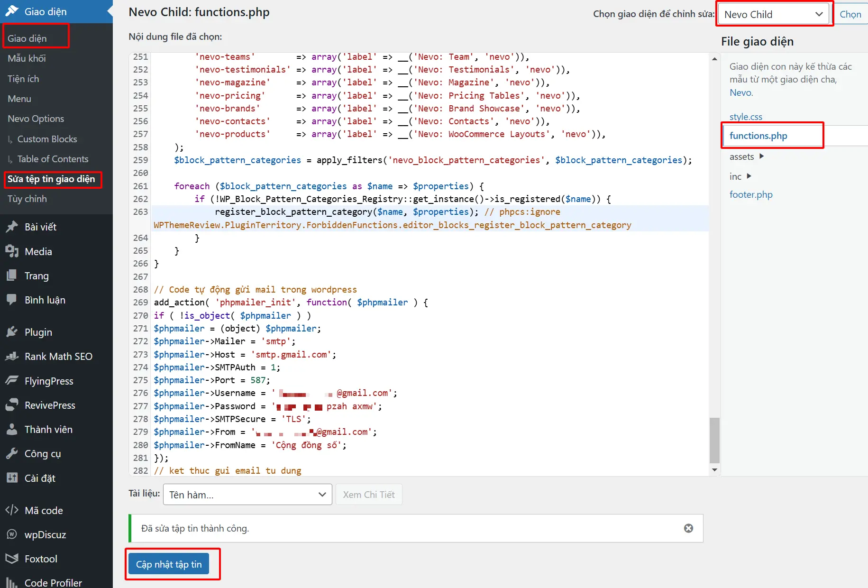Click the Chọn button beside theme selector
Screen dimensions: 868x588
(850, 14)
